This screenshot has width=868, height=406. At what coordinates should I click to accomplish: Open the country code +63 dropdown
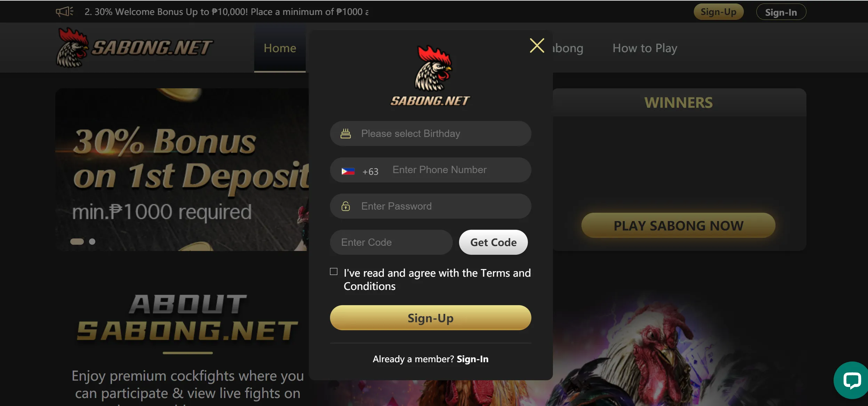[x=359, y=170]
